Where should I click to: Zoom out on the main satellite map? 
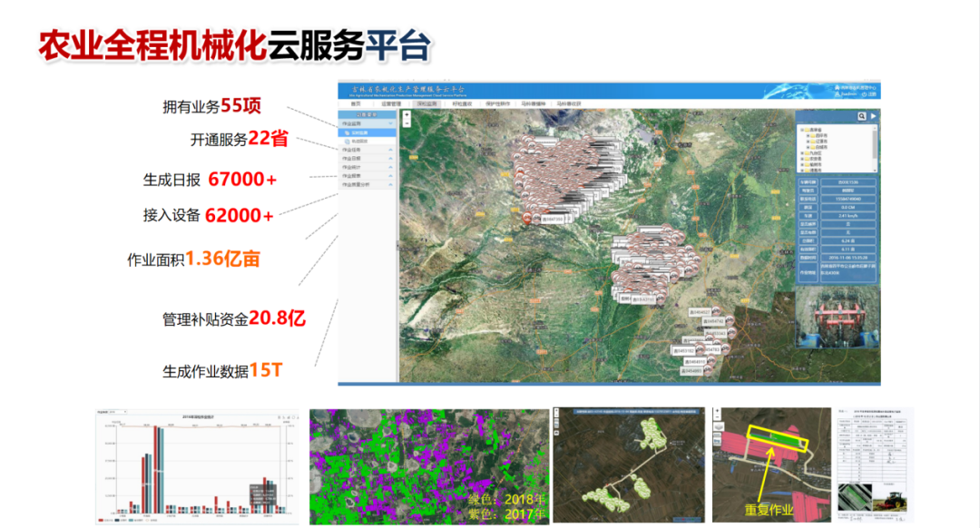[407, 123]
